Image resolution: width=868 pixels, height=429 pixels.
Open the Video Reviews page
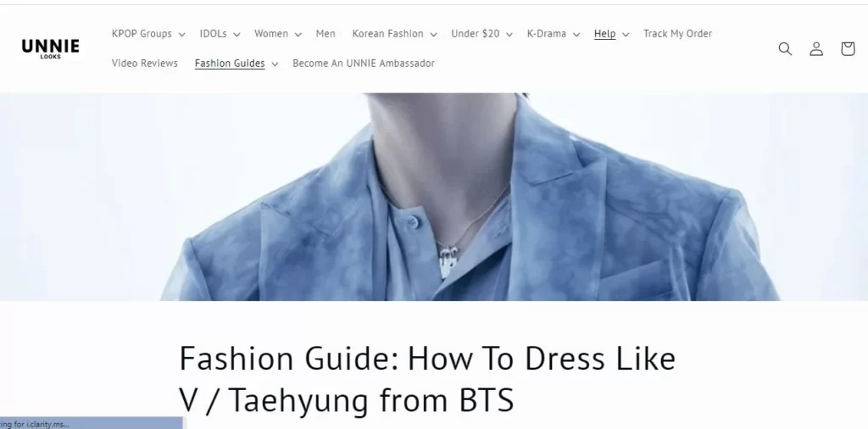coord(144,63)
